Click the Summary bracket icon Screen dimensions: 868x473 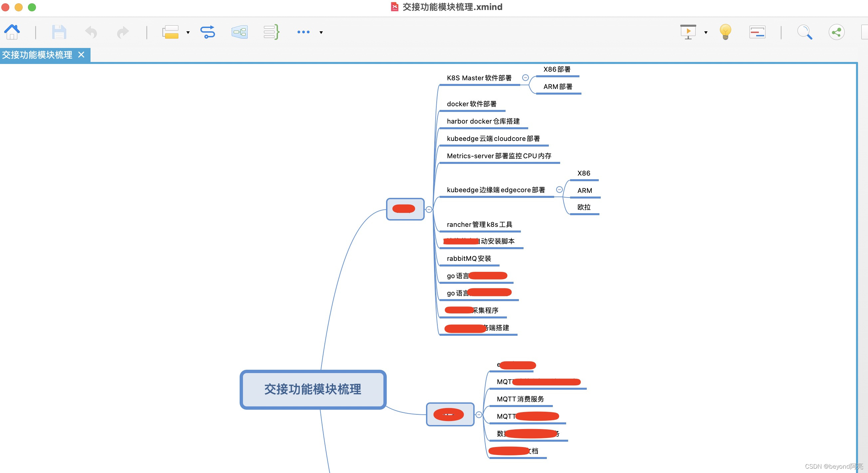point(271,32)
